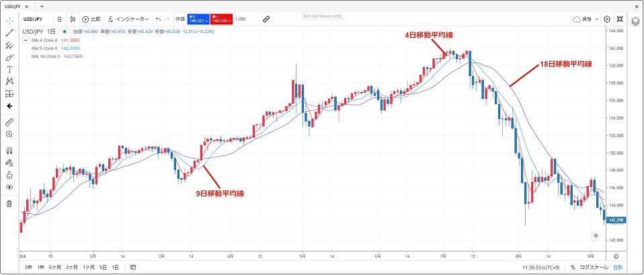644x275 pixels.
Task: Click the red buy price button
Action: coord(221,19)
